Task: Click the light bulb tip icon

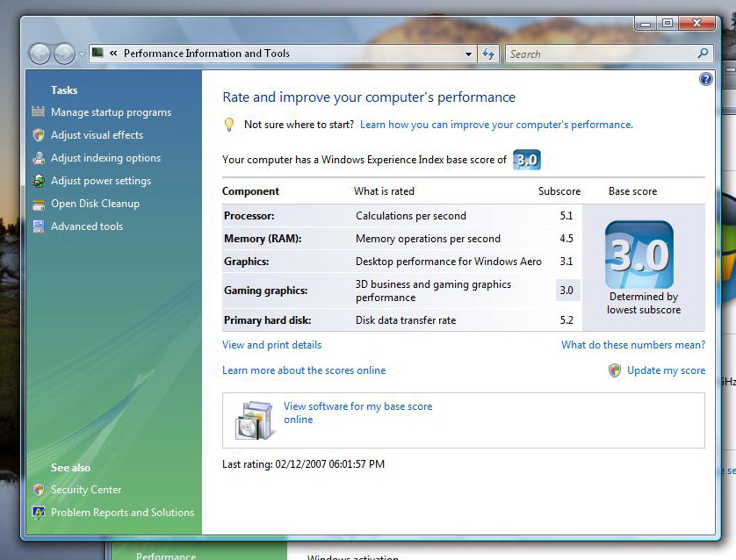Action: 228,125
